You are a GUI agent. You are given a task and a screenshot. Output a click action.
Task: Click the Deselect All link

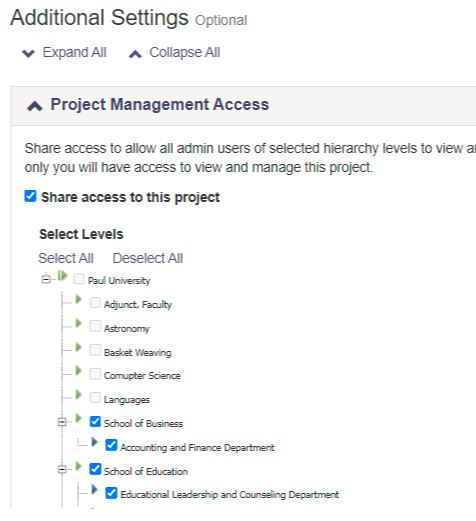point(148,258)
